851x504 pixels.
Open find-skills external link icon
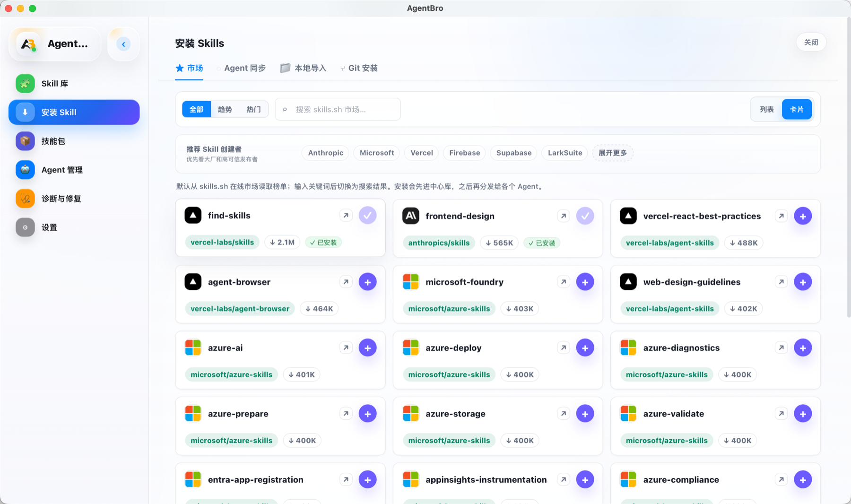coord(346,216)
